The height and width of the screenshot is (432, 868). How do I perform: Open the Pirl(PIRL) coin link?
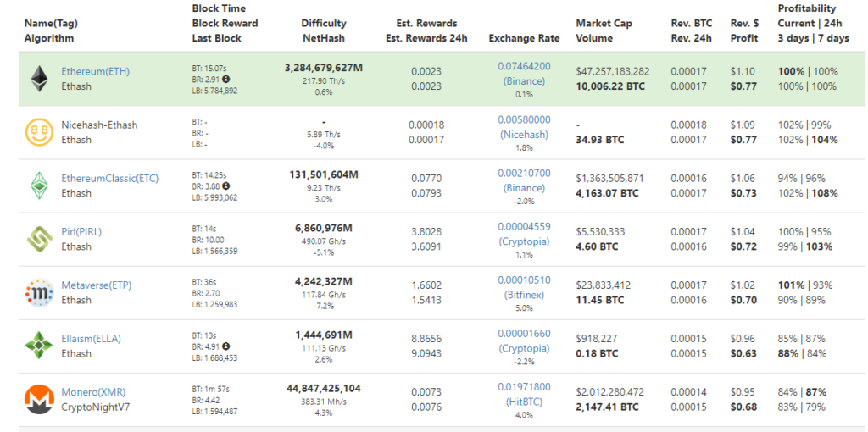(81, 232)
